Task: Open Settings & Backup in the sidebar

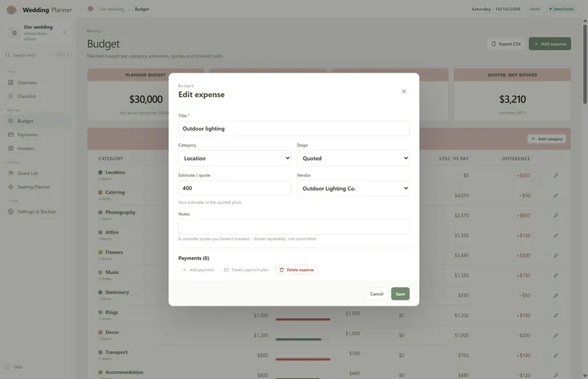Action: click(37, 212)
